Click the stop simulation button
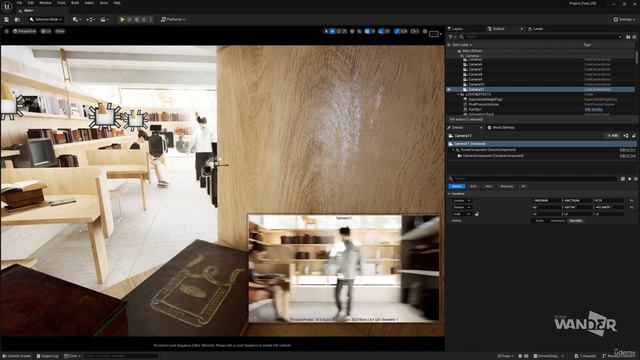This screenshot has height=360, width=640. 137,20
